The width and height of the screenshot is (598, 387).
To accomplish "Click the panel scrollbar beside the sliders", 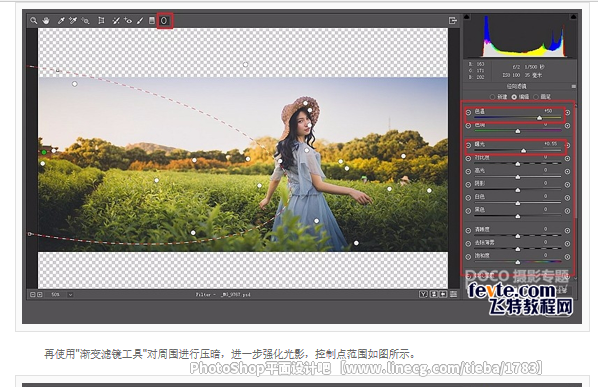I will [x=575, y=162].
